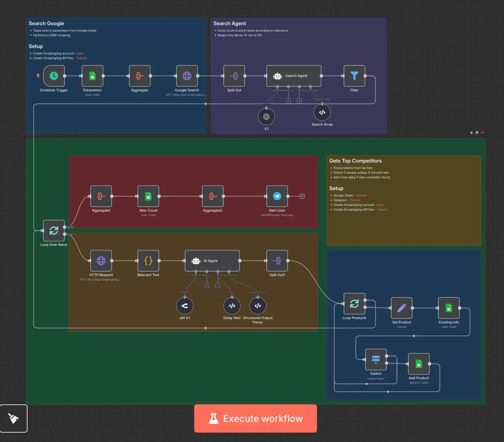Open the Relevant Text code node

tap(148, 261)
